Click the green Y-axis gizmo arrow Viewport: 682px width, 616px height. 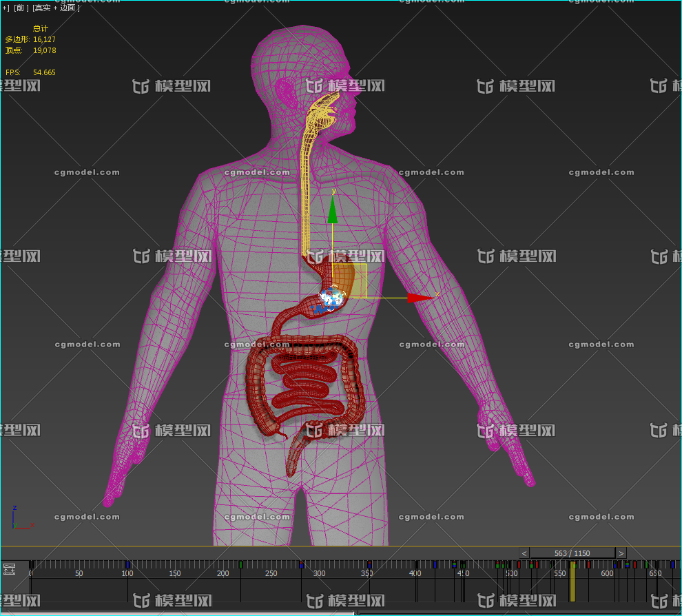332,210
